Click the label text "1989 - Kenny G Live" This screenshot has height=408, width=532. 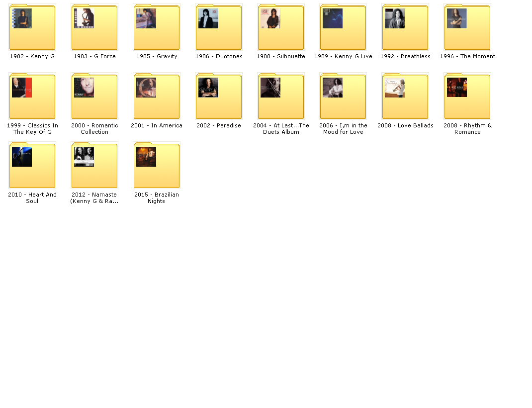click(x=343, y=56)
